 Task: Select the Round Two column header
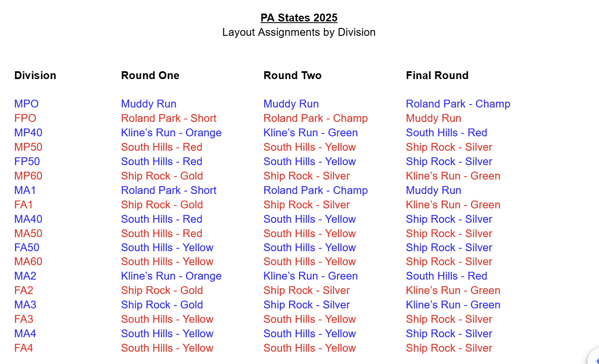[292, 75]
